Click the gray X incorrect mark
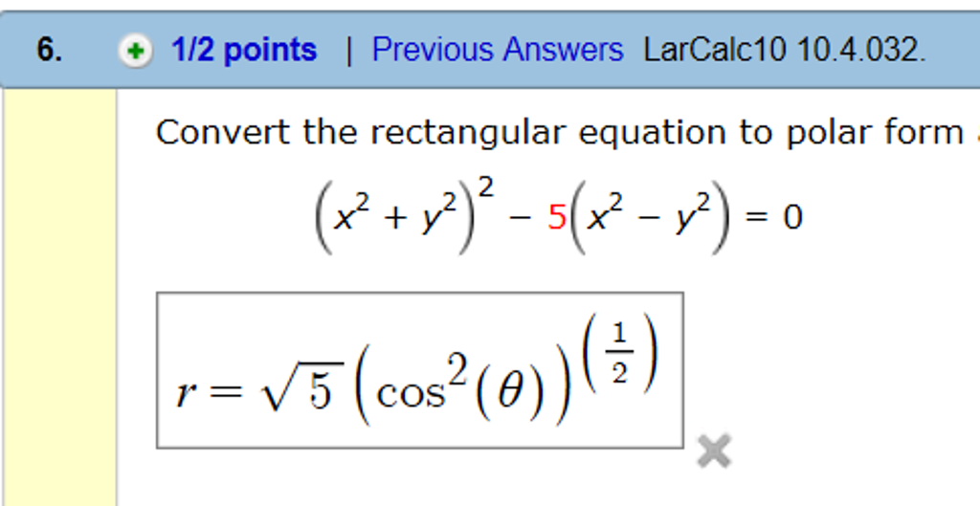The image size is (980, 506). pos(714,451)
